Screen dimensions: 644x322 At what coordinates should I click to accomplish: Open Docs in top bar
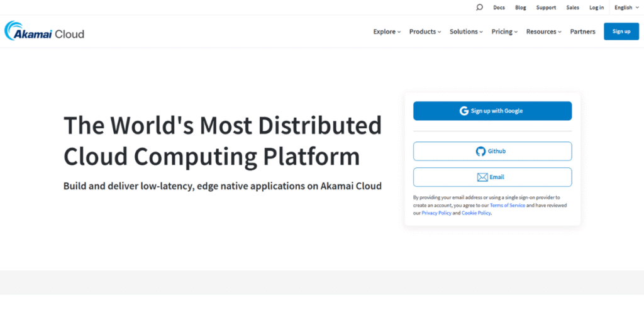[x=499, y=8]
